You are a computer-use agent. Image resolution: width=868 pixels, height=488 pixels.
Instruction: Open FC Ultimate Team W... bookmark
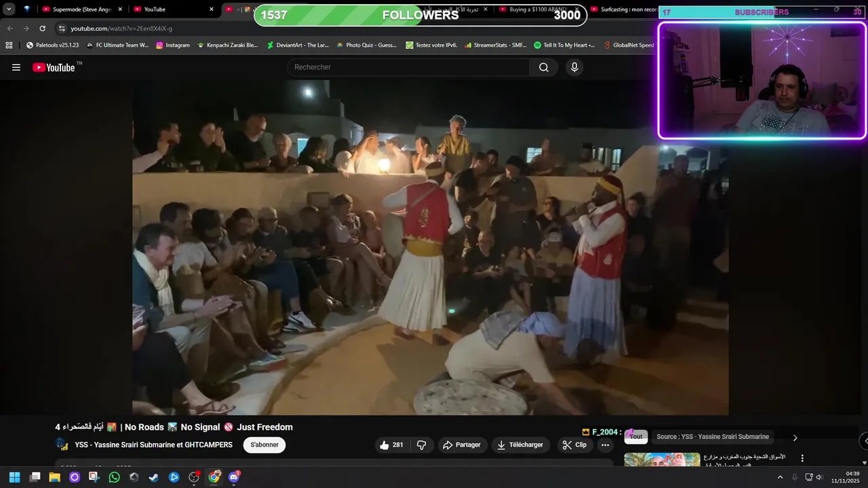click(x=117, y=45)
